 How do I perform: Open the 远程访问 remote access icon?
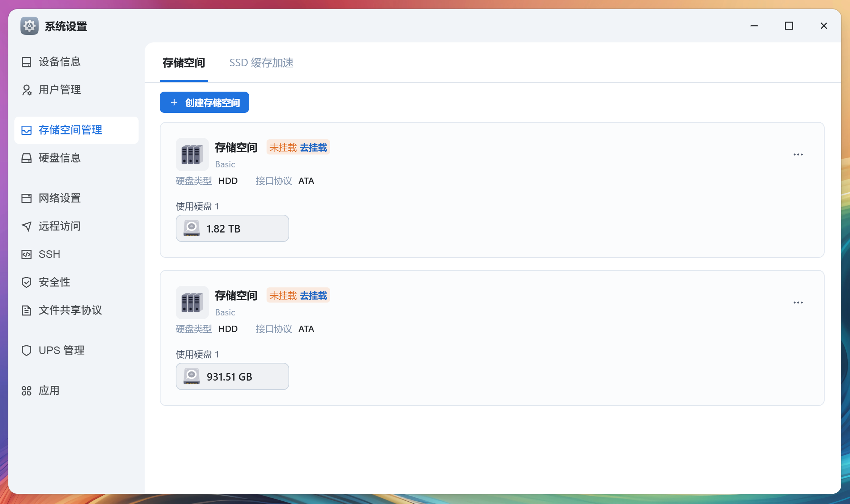click(x=27, y=226)
